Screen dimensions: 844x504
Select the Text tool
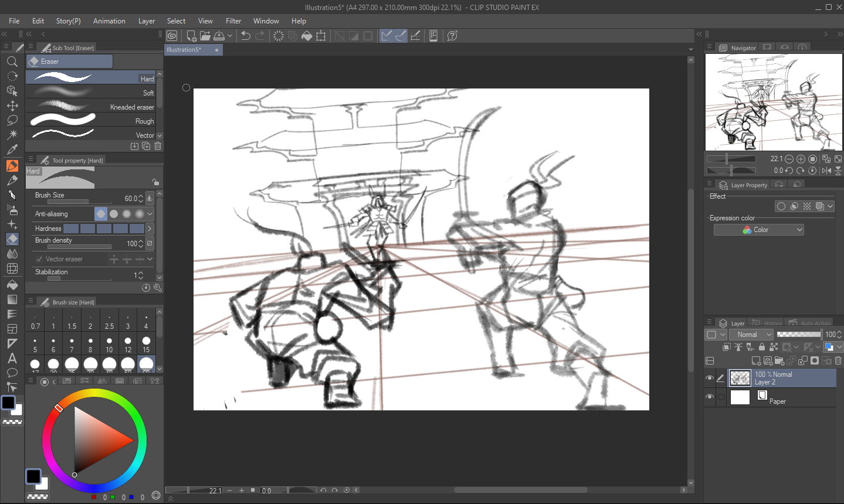[x=12, y=358]
